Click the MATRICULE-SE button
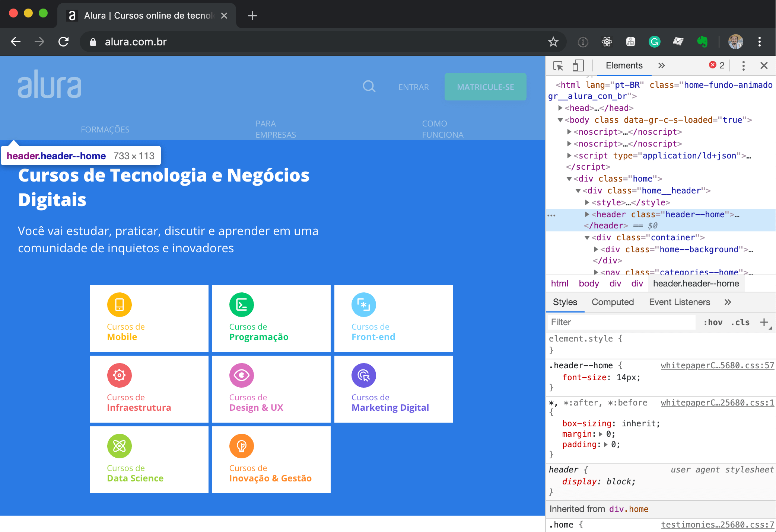This screenshot has height=532, width=776. point(485,87)
